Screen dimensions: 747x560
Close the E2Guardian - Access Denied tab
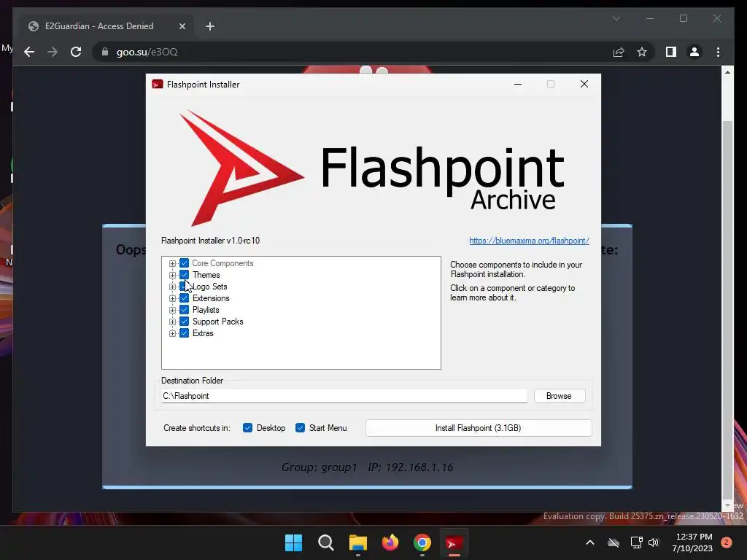click(182, 26)
